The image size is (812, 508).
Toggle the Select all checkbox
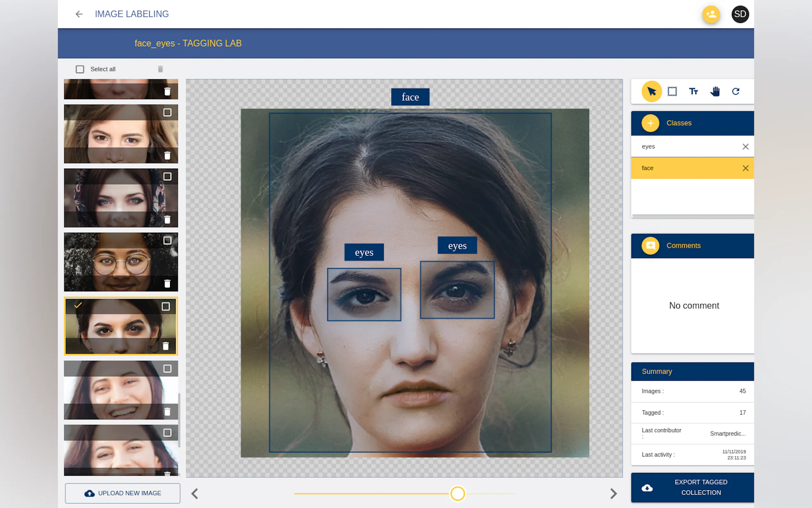80,69
